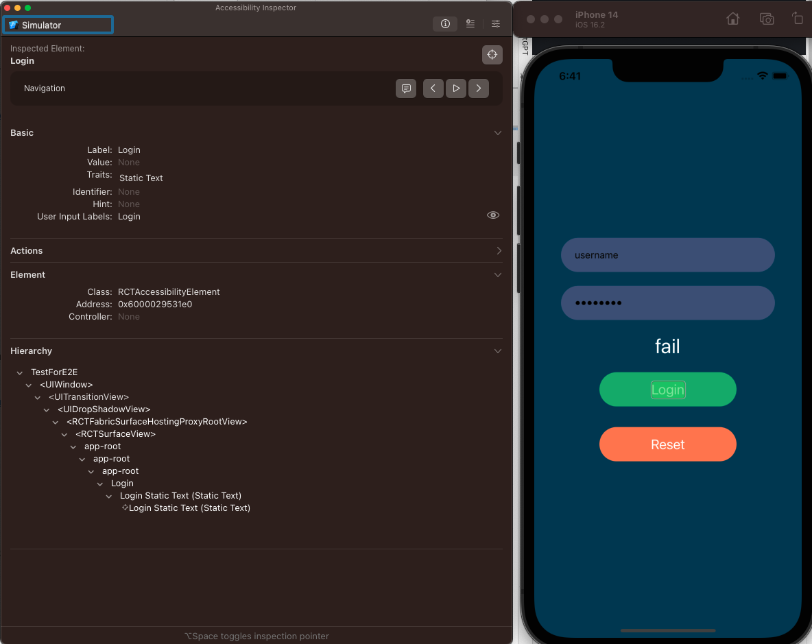Go to next element in Navigation
The image size is (812, 644).
(x=479, y=88)
